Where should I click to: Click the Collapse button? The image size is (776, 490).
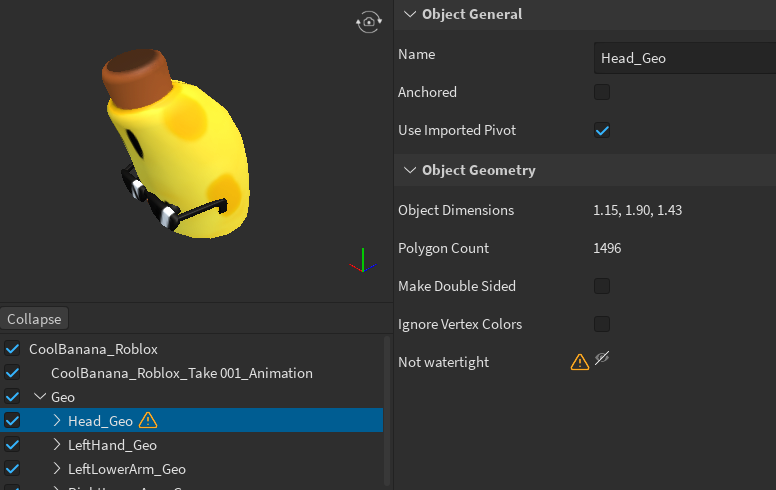click(34, 319)
